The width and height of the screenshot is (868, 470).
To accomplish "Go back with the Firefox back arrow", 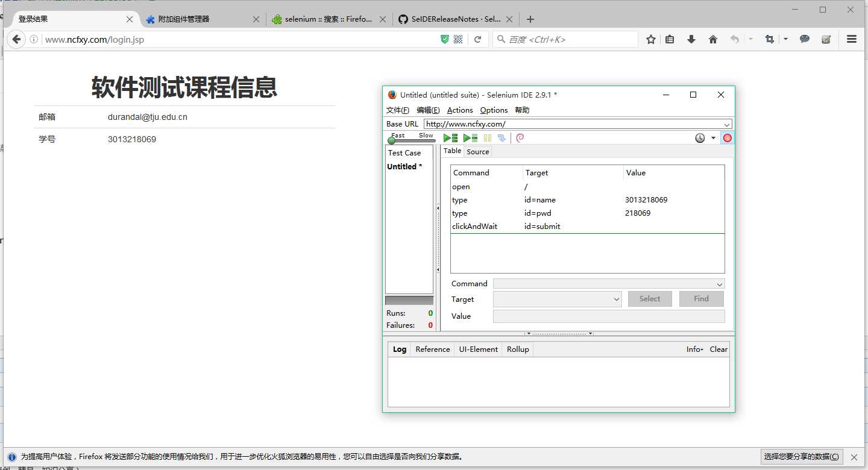I will tap(16, 39).
